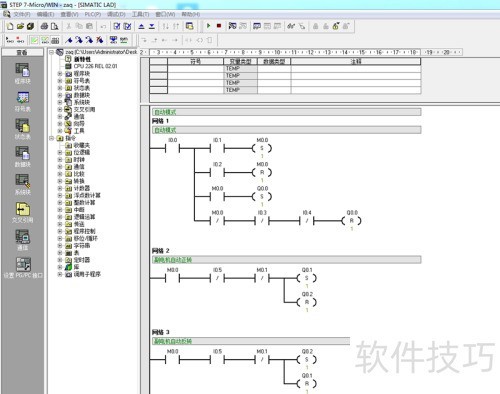Expand the 调用子程序 folder
The image size is (500, 394).
(x=60, y=274)
